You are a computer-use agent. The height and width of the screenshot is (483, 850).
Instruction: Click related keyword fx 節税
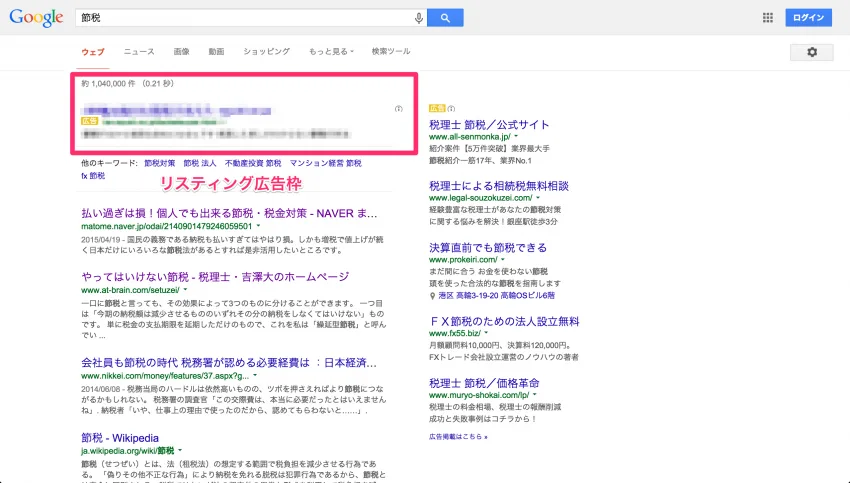tap(93, 176)
